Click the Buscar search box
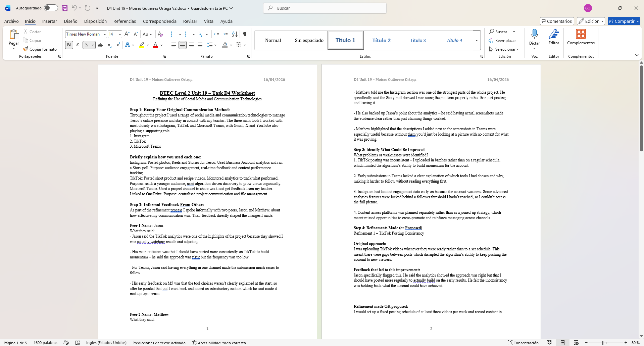Image resolution: width=644 pixels, height=346 pixels. (x=325, y=8)
